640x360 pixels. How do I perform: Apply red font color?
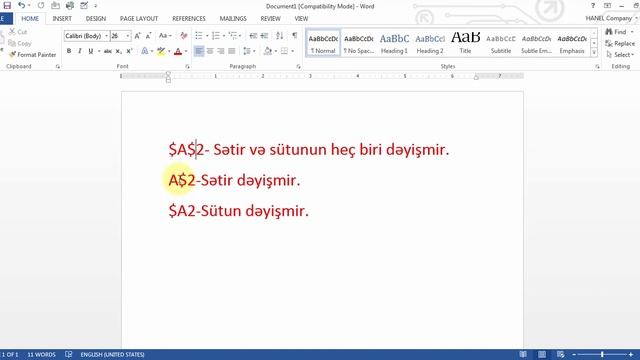click(x=178, y=51)
